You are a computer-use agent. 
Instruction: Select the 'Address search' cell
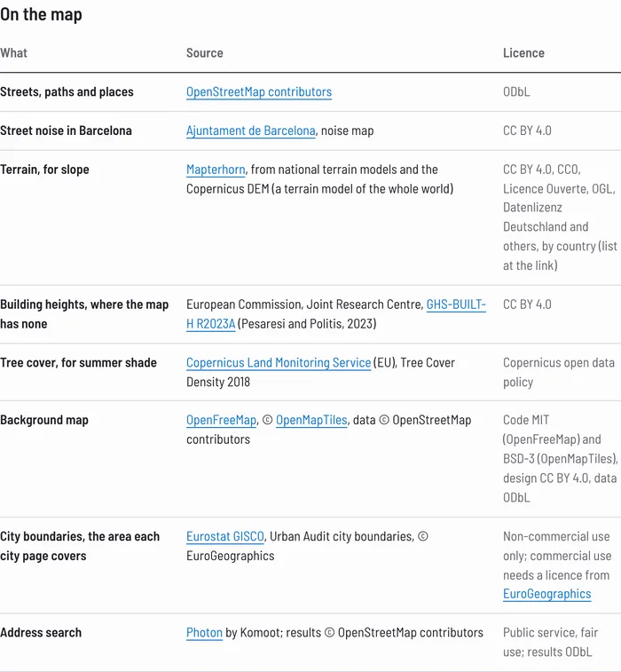click(41, 633)
